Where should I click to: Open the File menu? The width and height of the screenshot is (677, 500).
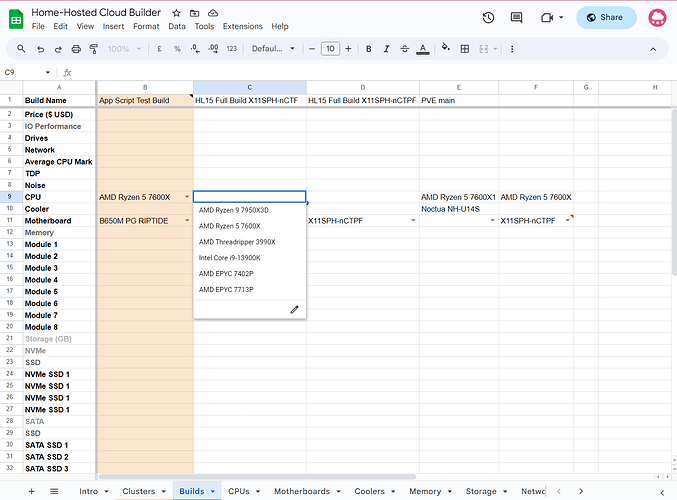pos(38,26)
